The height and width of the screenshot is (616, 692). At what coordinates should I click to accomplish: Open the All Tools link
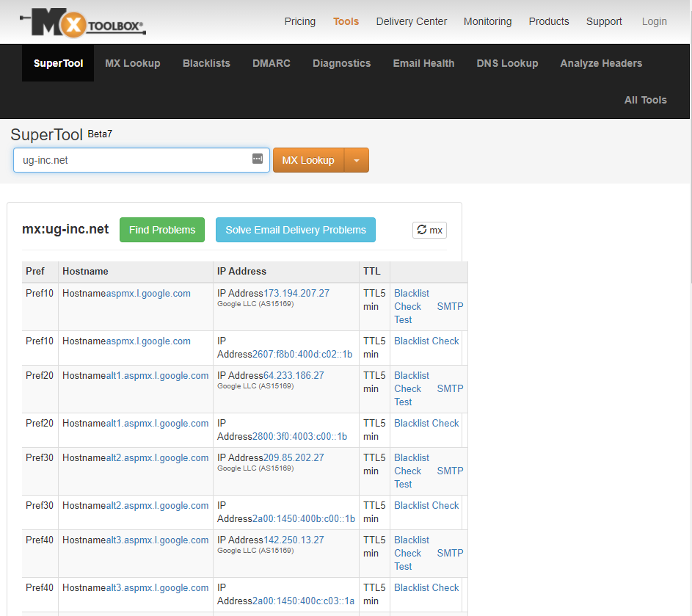coord(645,100)
